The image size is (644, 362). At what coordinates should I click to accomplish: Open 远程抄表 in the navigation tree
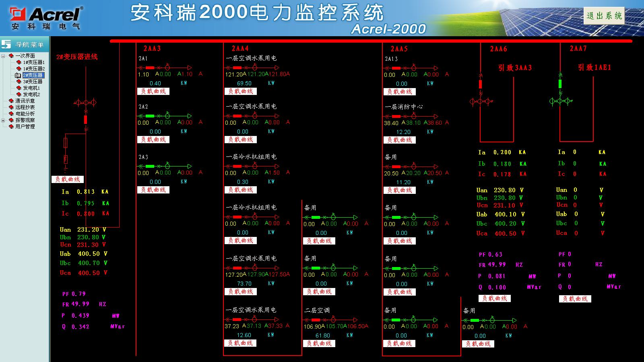25,107
